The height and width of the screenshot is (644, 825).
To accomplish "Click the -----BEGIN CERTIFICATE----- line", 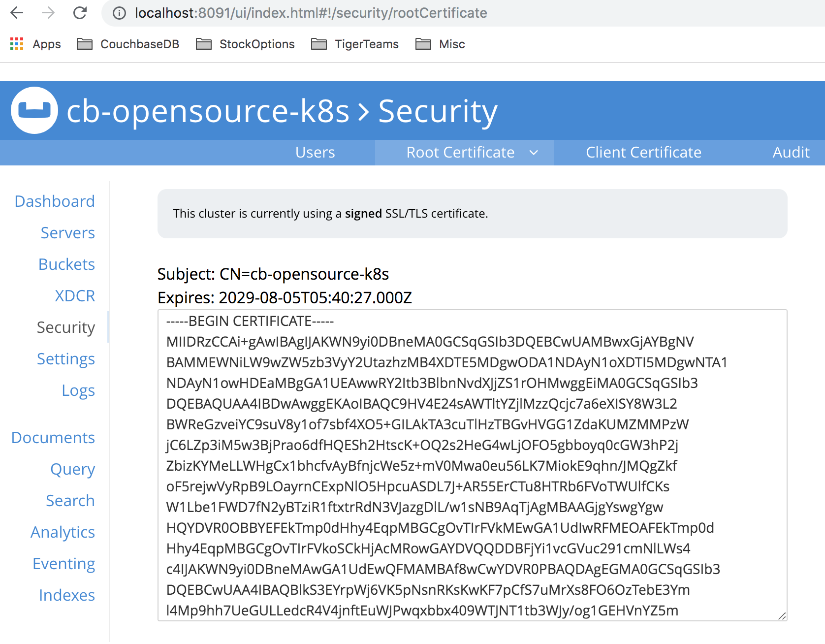I will click(250, 322).
